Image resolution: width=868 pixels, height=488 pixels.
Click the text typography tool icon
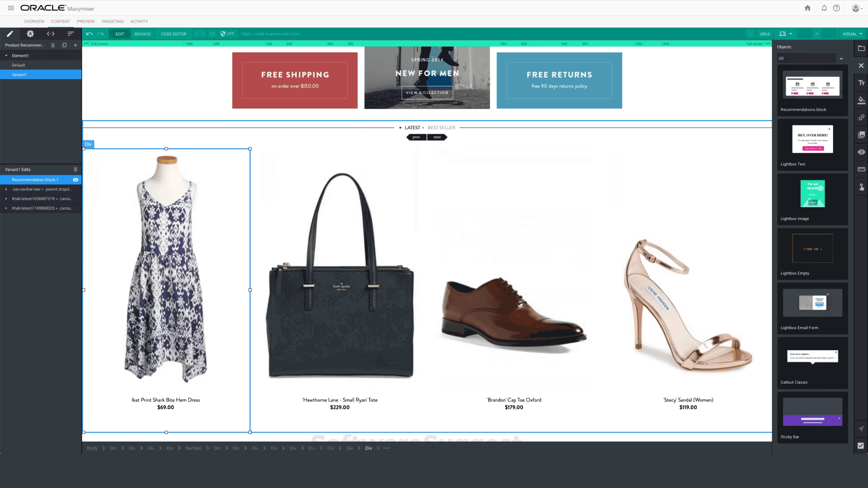coord(861,83)
